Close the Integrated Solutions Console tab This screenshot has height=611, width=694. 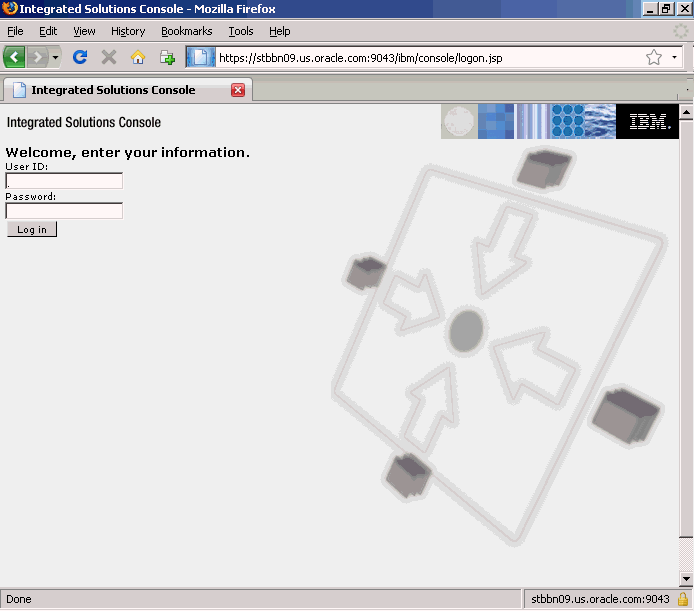238,90
